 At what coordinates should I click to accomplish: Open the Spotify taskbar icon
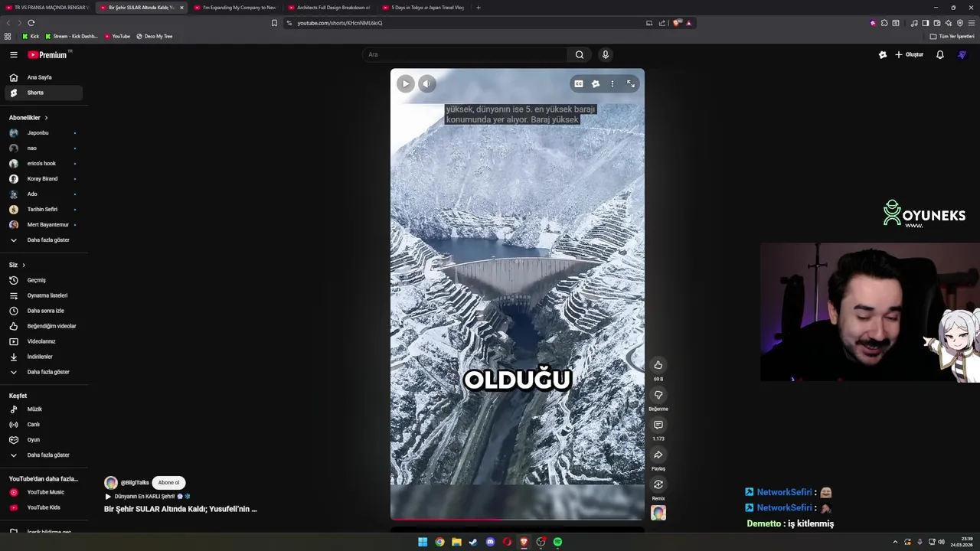point(557,542)
